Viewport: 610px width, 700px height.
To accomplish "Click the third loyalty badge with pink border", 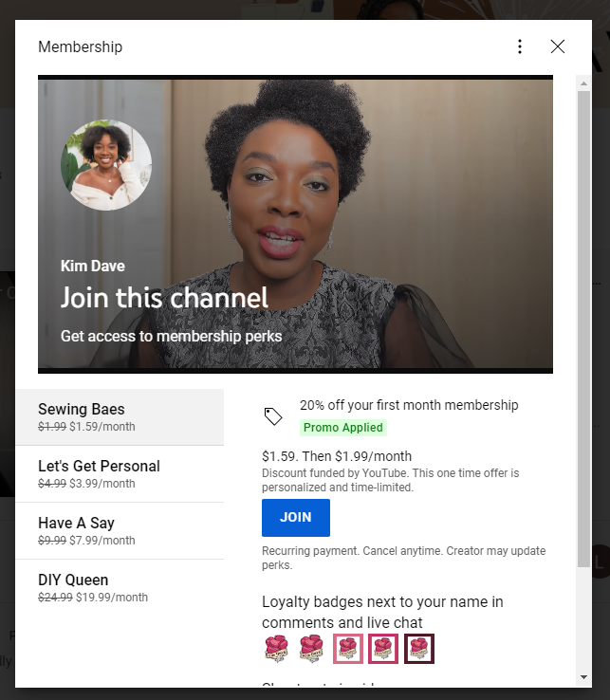I will click(348, 649).
